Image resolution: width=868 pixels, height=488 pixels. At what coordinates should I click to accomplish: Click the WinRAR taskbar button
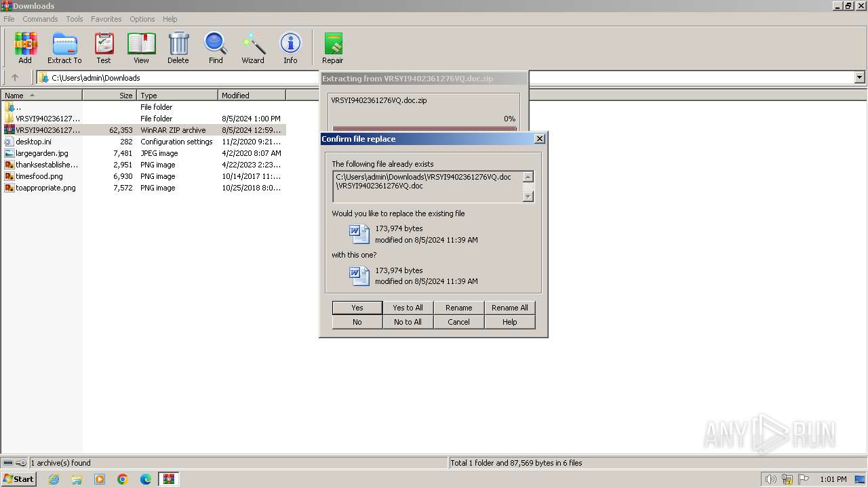pos(169,479)
